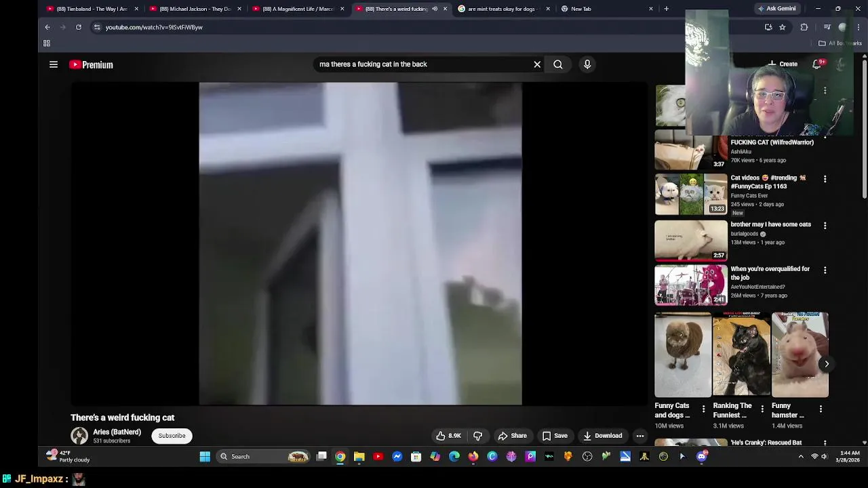The width and height of the screenshot is (868, 488).
Task: Go to YouTube Premium home logo
Action: [91, 64]
